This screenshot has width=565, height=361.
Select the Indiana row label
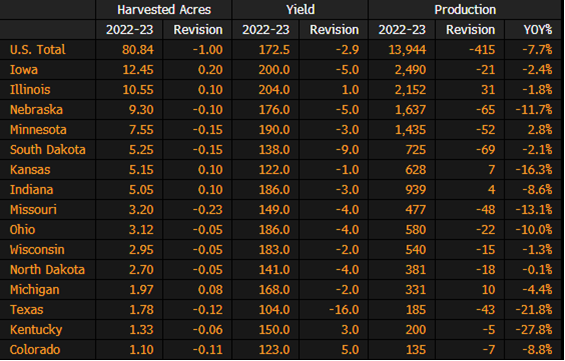(x=32, y=190)
